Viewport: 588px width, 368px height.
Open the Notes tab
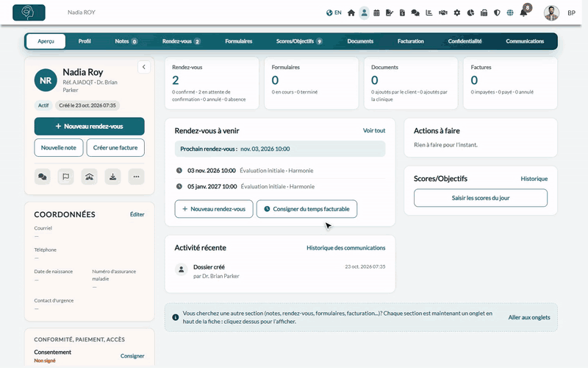pyautogui.click(x=126, y=41)
